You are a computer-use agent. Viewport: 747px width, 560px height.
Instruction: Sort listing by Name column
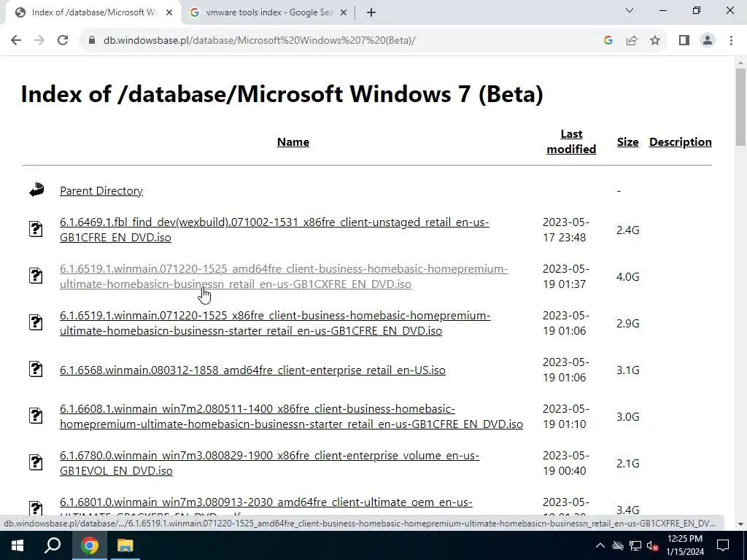tap(293, 142)
